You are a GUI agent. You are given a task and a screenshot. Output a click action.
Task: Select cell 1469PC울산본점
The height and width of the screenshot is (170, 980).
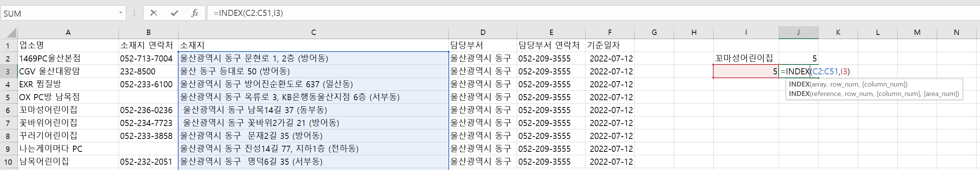tap(68, 58)
